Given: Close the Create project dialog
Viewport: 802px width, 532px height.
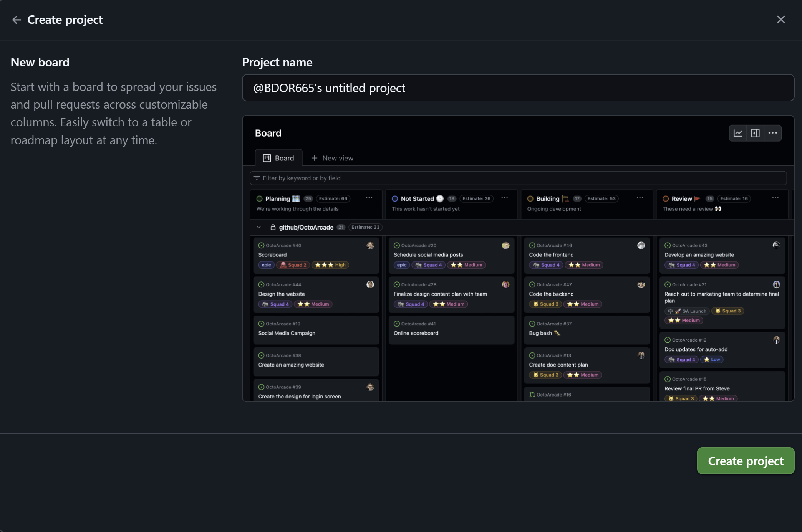Looking at the screenshot, I should (781, 20).
